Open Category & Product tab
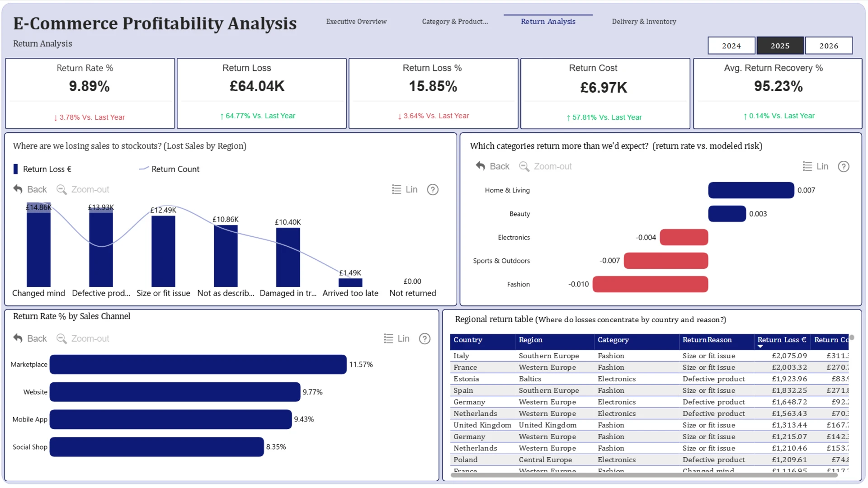This screenshot has height=488, width=868. 455,21
